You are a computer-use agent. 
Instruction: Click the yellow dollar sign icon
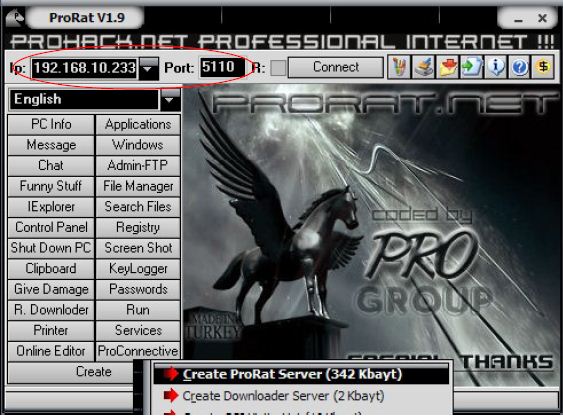point(543,67)
